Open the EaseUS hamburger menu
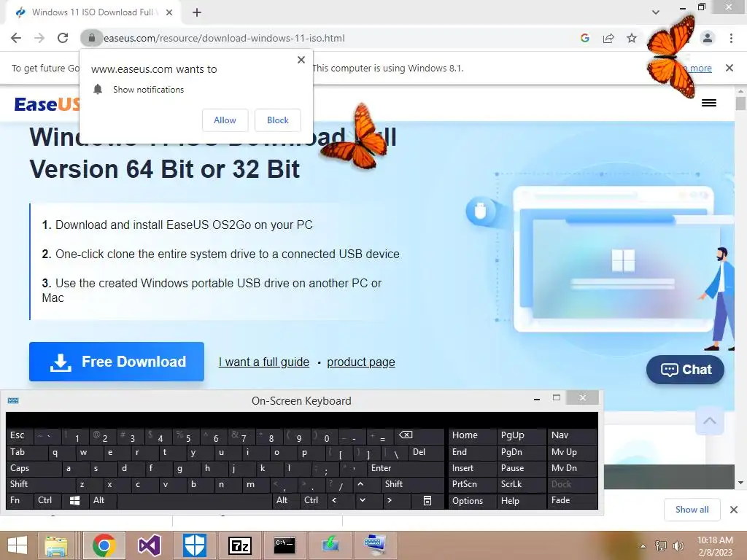This screenshot has height=560, width=747. tap(709, 103)
